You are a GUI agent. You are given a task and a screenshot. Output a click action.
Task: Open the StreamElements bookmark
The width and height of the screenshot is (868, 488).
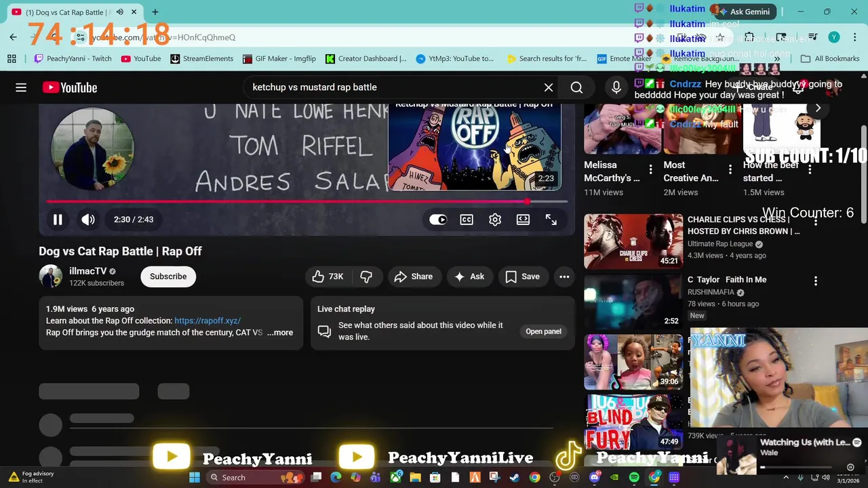pyautogui.click(x=201, y=59)
